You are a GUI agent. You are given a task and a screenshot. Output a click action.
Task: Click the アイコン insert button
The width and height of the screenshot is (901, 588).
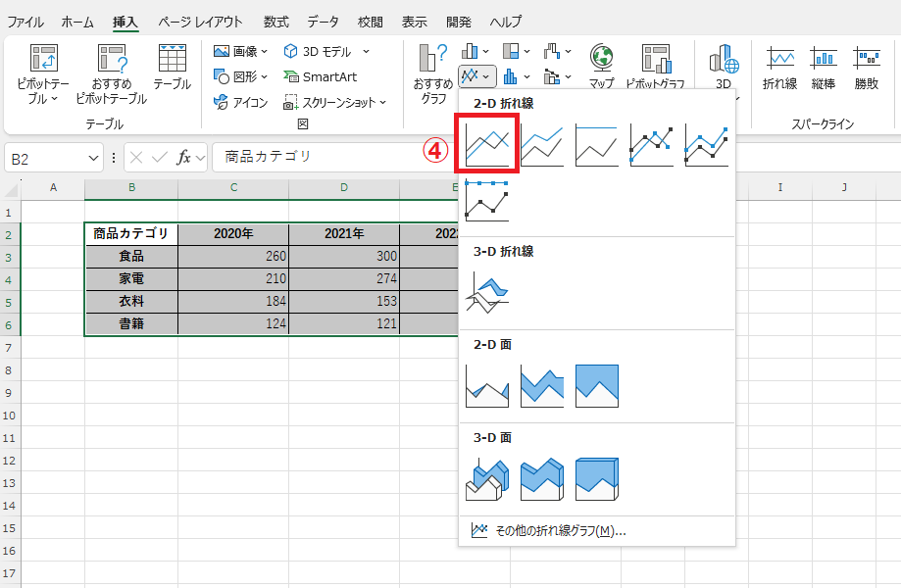240,102
